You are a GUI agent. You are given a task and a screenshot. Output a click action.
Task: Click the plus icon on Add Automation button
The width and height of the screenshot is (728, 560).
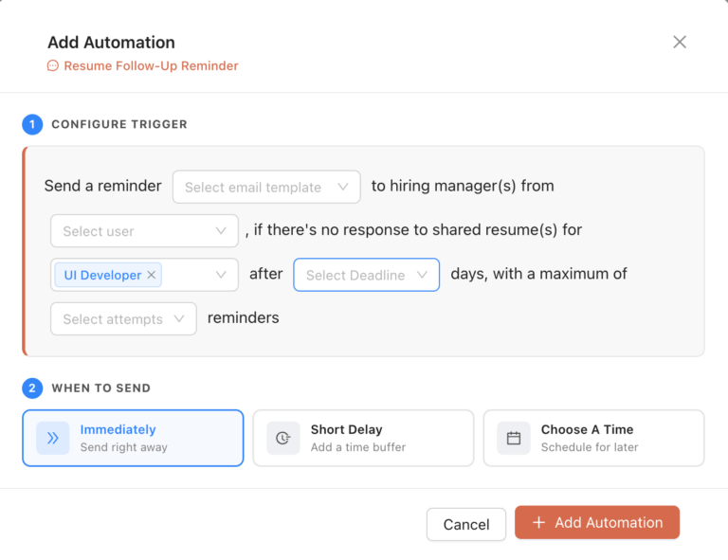538,522
